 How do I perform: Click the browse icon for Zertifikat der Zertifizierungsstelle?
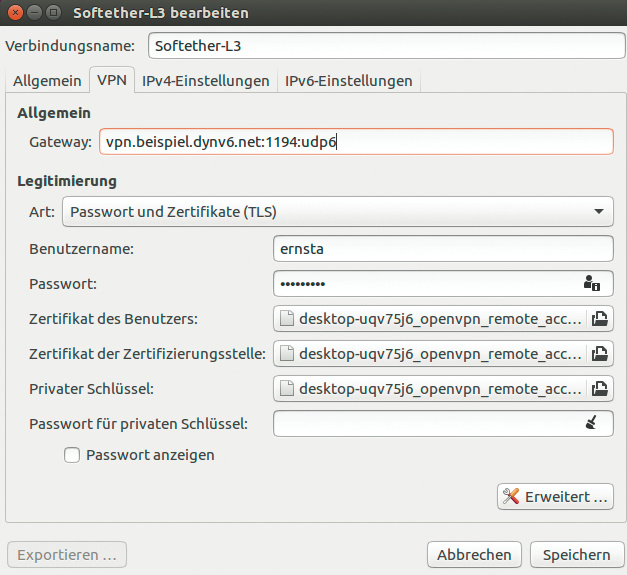pyautogui.click(x=600, y=354)
